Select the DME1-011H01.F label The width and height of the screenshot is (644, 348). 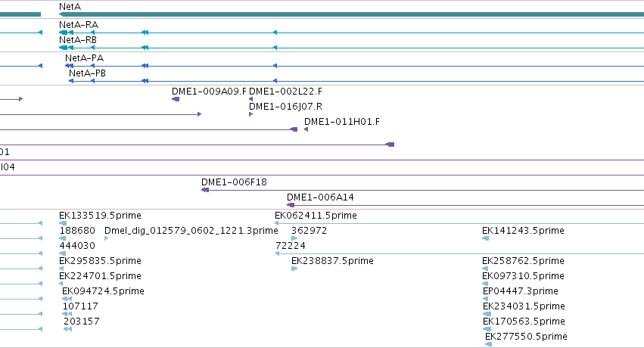tap(342, 122)
